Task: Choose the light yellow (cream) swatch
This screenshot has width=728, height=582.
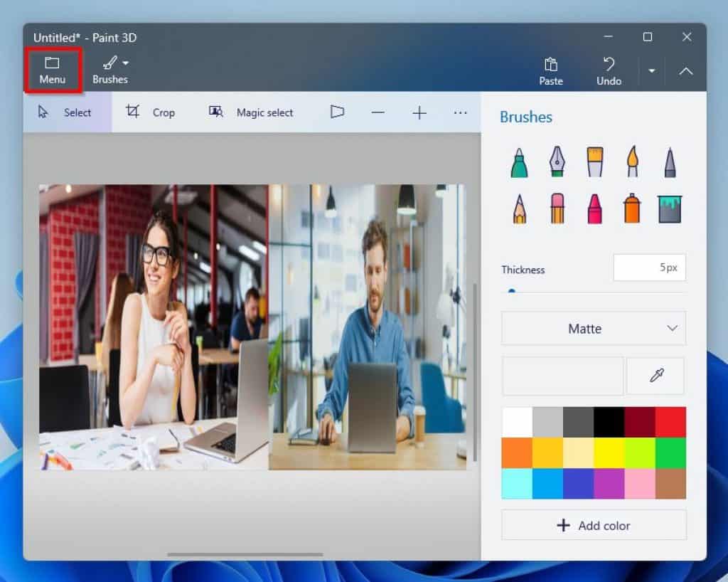Action: [578, 453]
